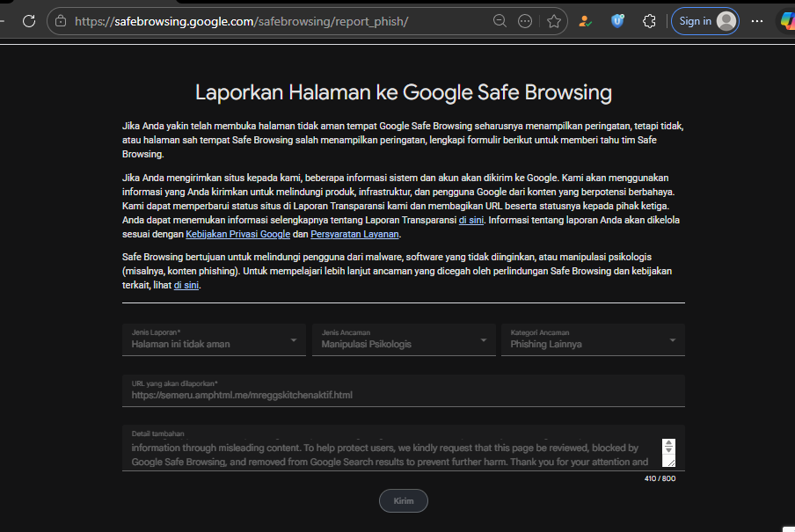Open browser Settings and more menu
Viewport: 795px width, 532px height.
(757, 21)
